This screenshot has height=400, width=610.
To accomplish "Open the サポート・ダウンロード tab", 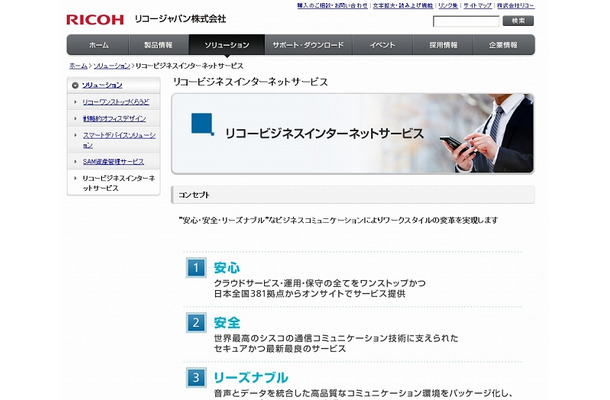I will click(309, 45).
